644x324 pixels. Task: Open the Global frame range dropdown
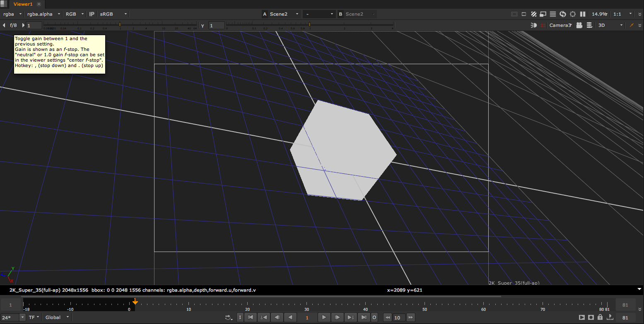56,317
